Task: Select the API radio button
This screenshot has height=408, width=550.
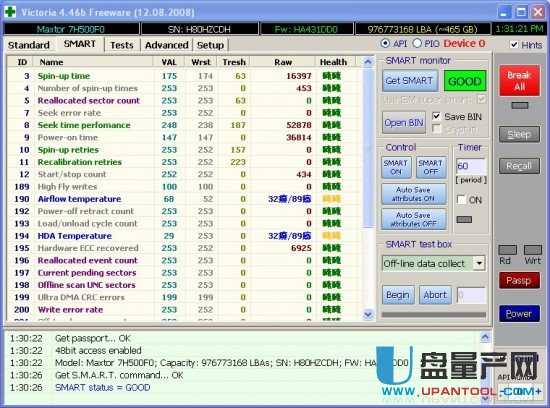Action: click(x=385, y=43)
